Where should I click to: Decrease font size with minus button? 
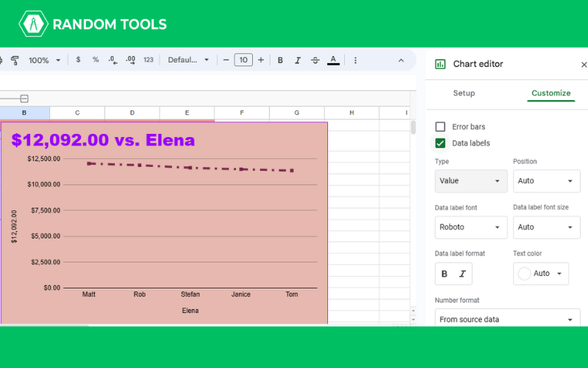pyautogui.click(x=226, y=60)
